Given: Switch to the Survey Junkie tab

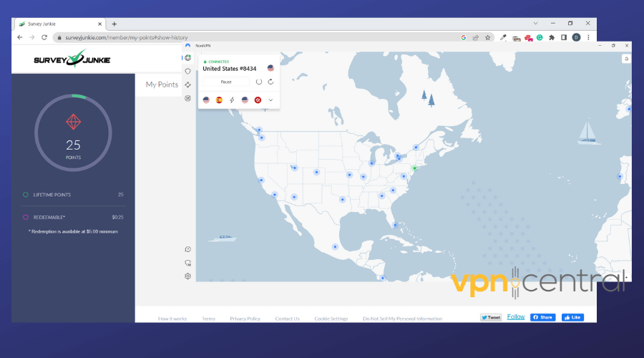Looking at the screenshot, I should coord(60,24).
